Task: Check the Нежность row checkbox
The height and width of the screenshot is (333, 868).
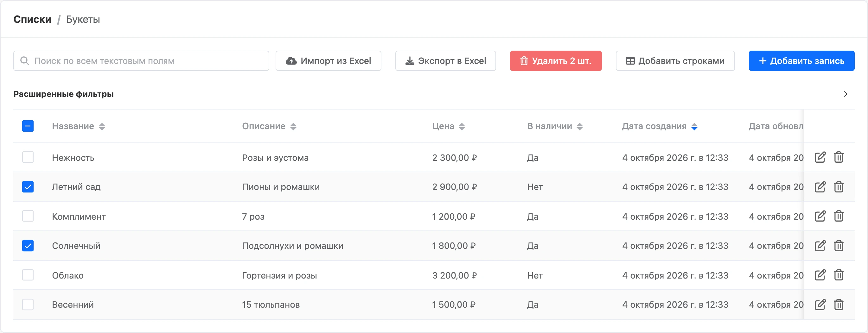Action: pos(28,157)
